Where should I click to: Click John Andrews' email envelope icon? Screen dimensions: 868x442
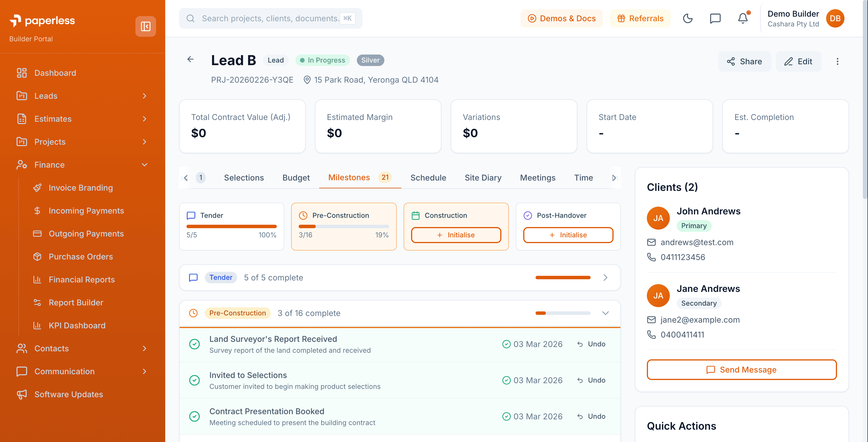click(651, 243)
